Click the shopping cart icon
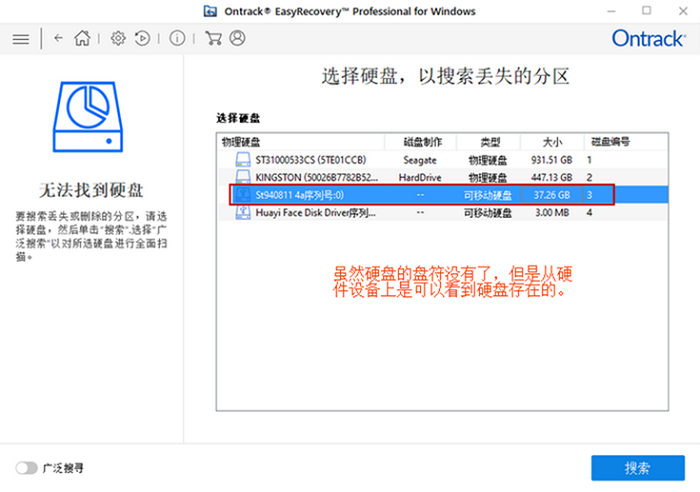Image resolution: width=700 pixels, height=492 pixels. click(x=213, y=39)
